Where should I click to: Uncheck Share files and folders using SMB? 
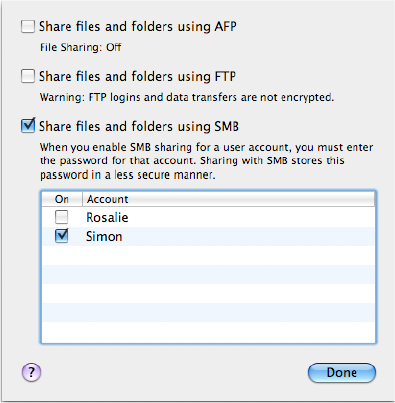click(28, 126)
